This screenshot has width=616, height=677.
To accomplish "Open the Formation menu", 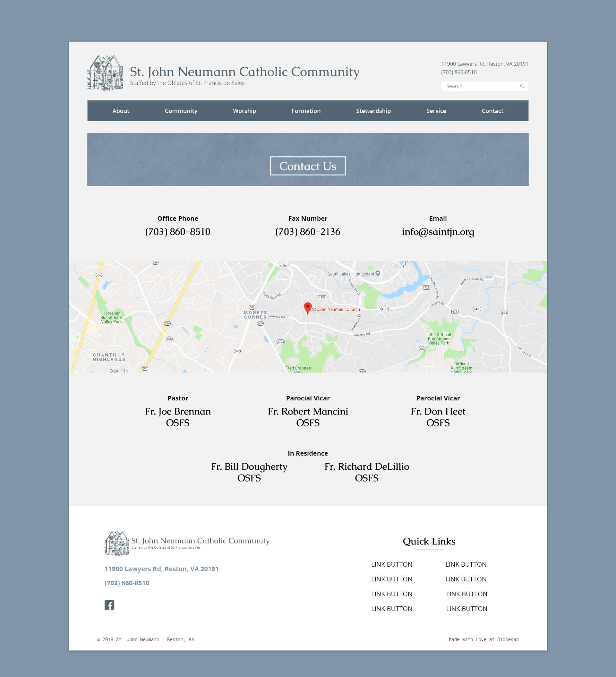I will click(x=306, y=111).
